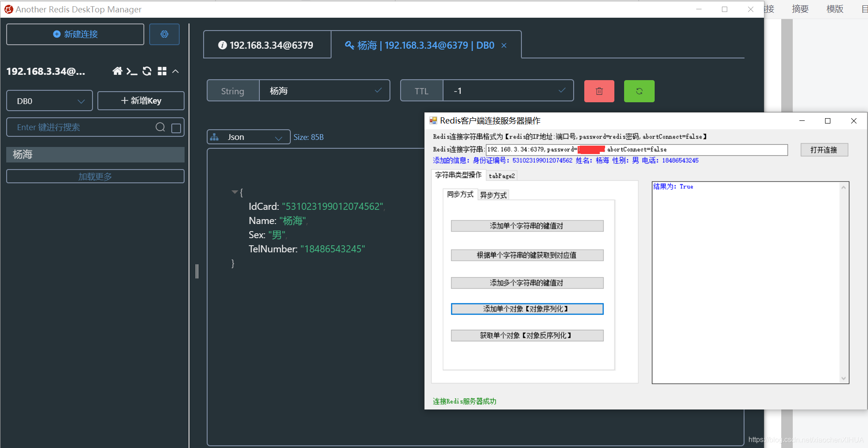Delete the 杨海 key using red trash icon
The image size is (868, 448).
[x=599, y=91]
